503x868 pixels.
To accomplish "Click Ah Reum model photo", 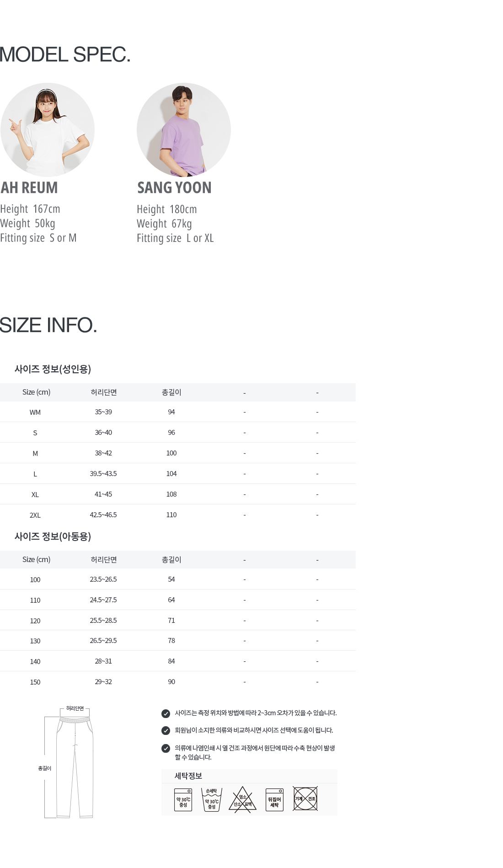I will tap(48, 130).
